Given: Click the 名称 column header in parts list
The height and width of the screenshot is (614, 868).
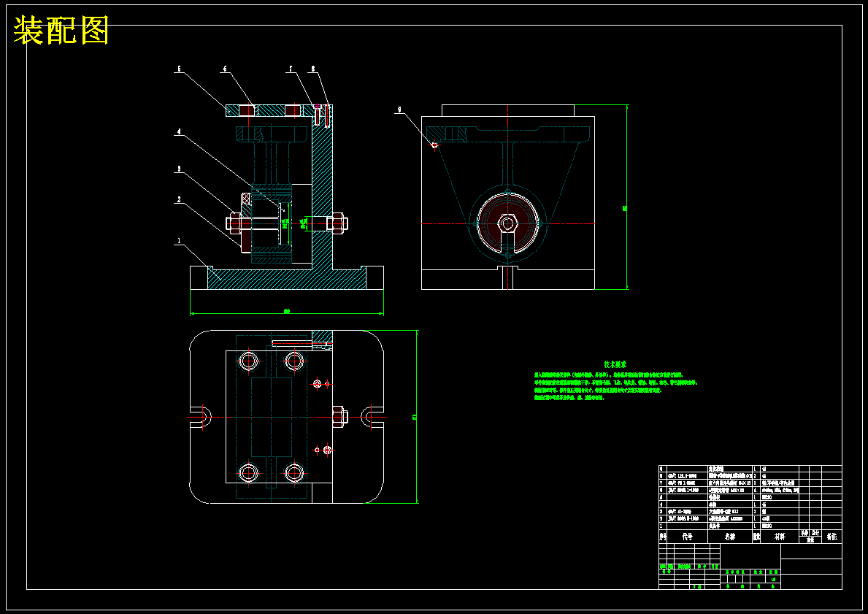Looking at the screenshot, I should point(730,537).
